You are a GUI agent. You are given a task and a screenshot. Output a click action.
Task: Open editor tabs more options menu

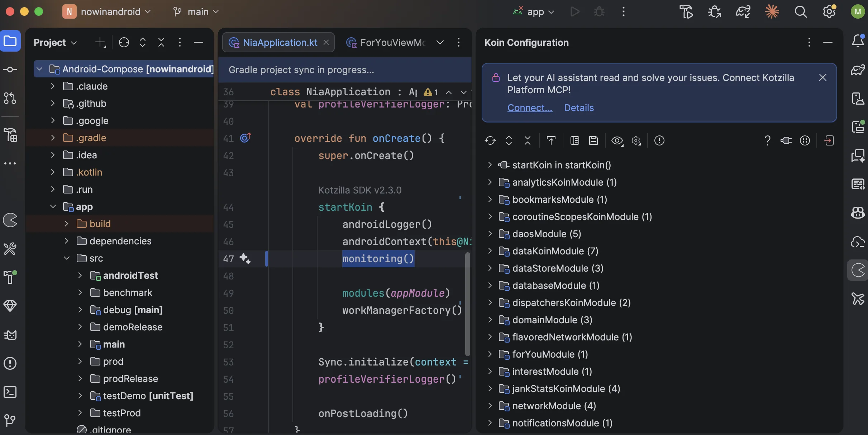[459, 42]
